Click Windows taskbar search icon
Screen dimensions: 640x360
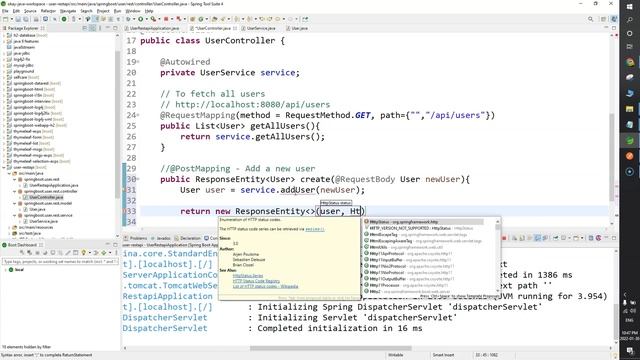pyautogui.click(x=630, y=20)
